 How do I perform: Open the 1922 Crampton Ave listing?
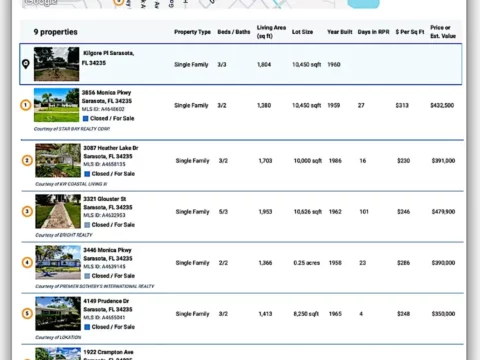point(108,352)
